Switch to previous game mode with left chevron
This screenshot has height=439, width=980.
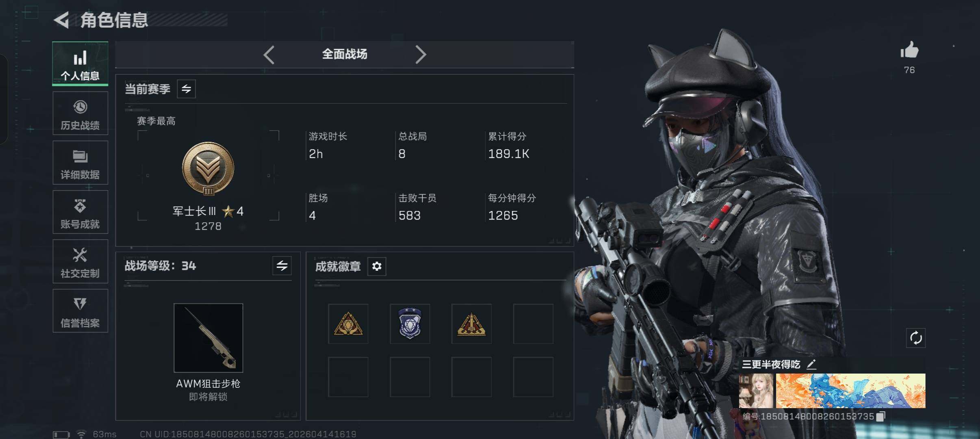tap(269, 54)
